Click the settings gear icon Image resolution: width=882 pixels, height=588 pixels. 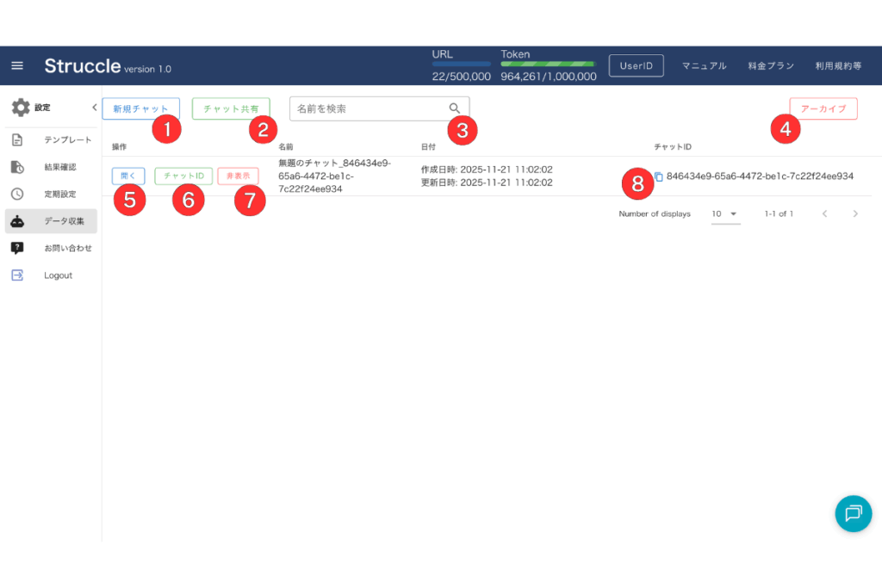point(20,108)
